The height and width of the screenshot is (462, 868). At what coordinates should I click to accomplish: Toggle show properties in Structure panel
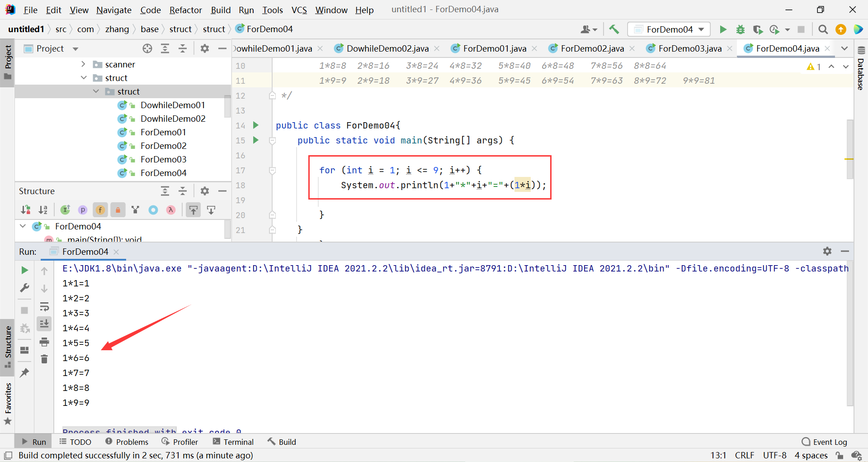point(82,210)
